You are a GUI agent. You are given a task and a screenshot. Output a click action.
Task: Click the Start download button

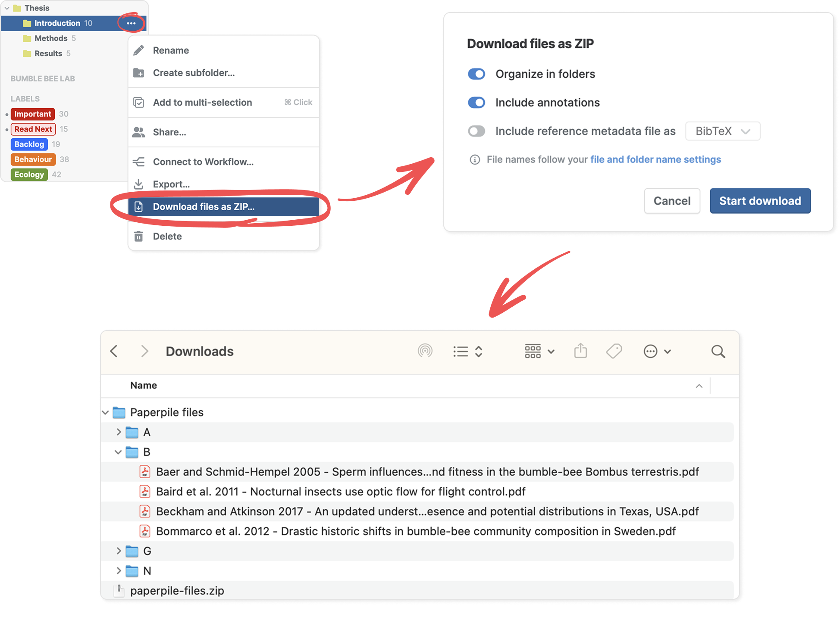760,201
